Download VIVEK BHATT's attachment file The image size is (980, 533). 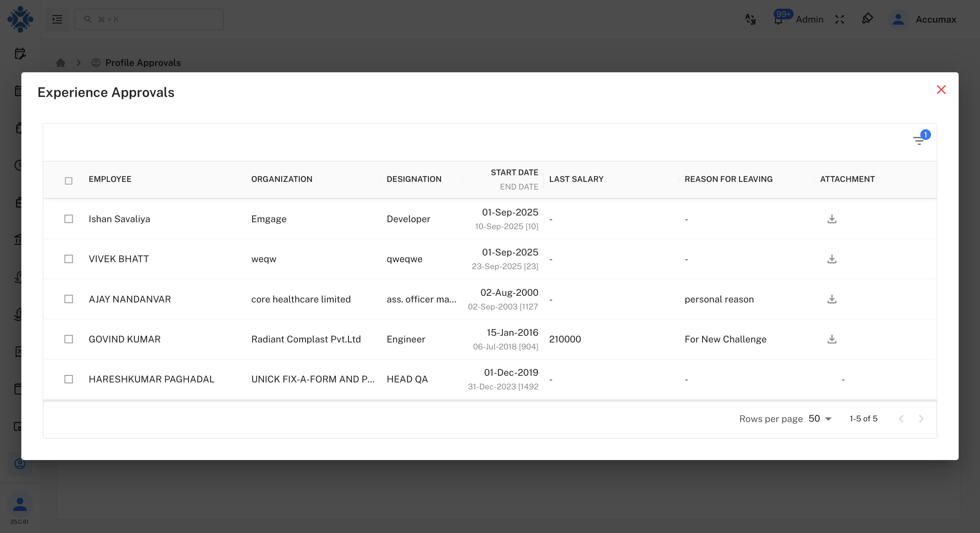pos(832,259)
